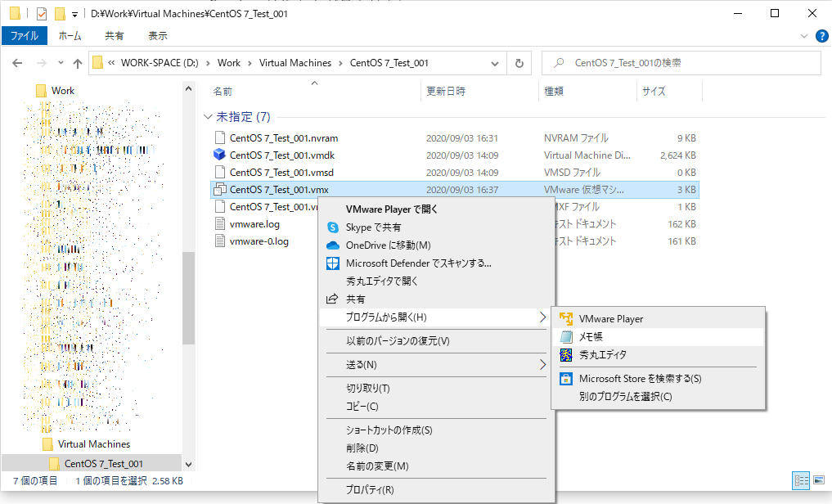This screenshot has width=832, height=504.
Task: Click the 秀丸エディタ icon in submenu
Action: (566, 355)
